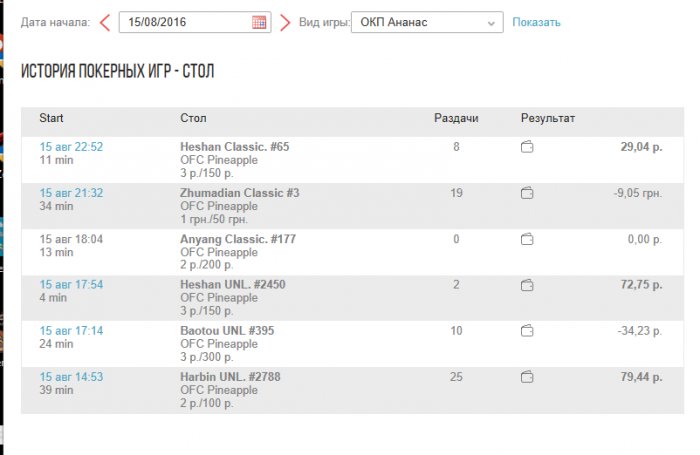Open session 15 авг 17:54
Viewport: 700px width, 455px height.
pyautogui.click(x=71, y=285)
